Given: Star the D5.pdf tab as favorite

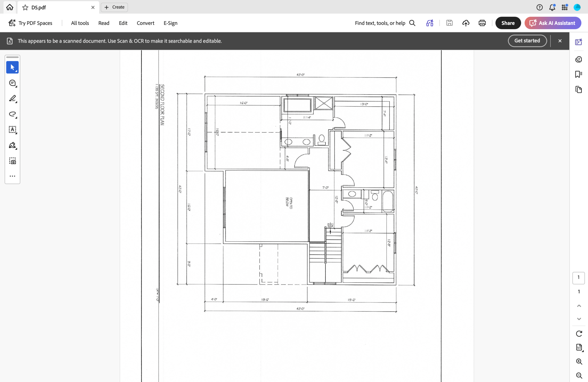Looking at the screenshot, I should (x=25, y=7).
